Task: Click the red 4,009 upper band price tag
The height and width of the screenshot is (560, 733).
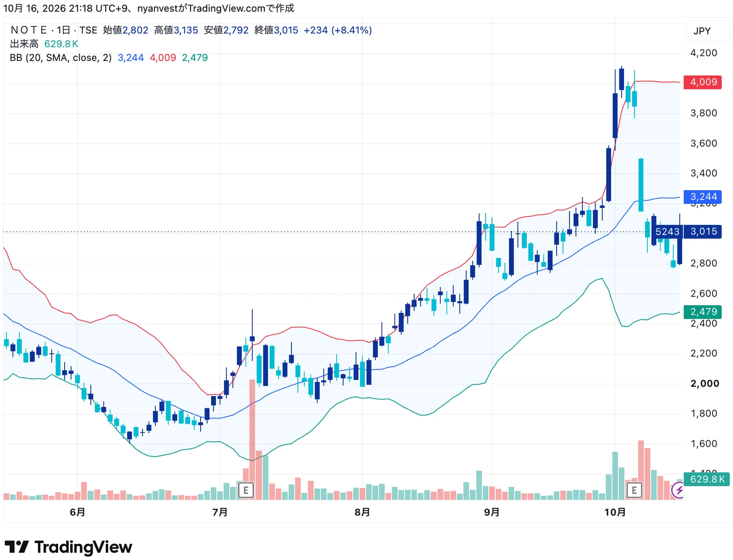Action: point(703,82)
